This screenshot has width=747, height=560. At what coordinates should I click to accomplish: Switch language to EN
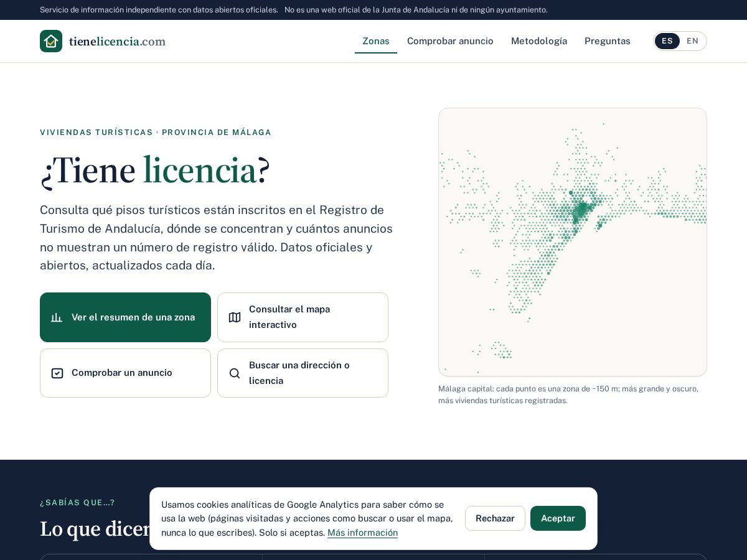click(x=692, y=41)
